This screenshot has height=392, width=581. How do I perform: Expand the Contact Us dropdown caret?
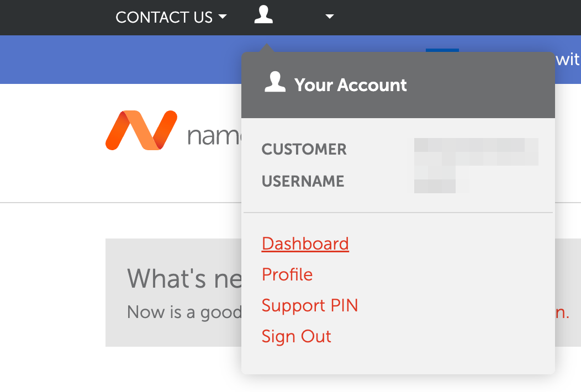(x=223, y=17)
